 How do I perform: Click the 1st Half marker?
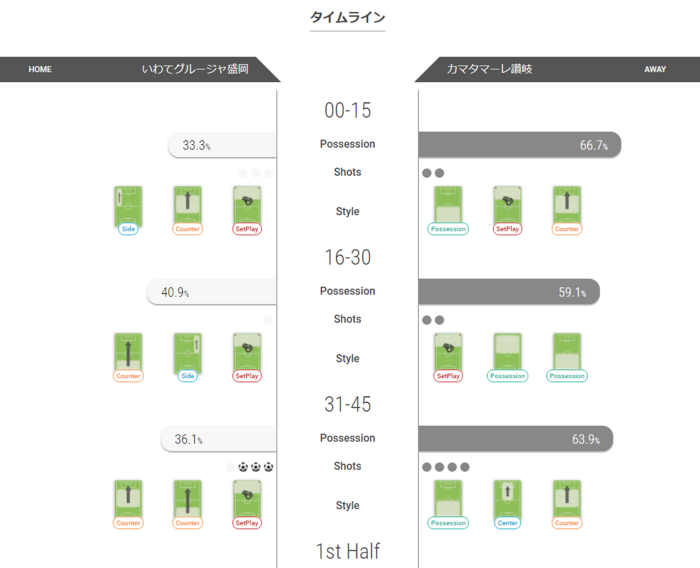click(347, 551)
